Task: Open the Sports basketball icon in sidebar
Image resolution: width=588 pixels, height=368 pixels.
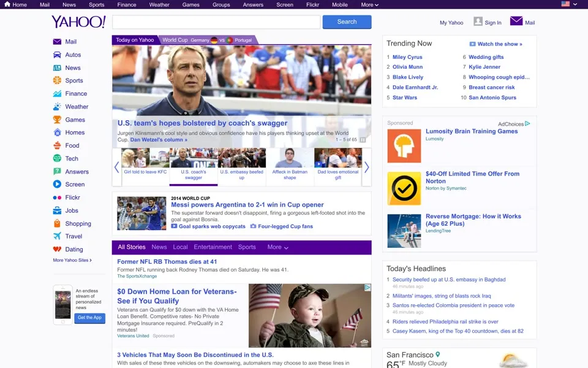Action: 57,80
